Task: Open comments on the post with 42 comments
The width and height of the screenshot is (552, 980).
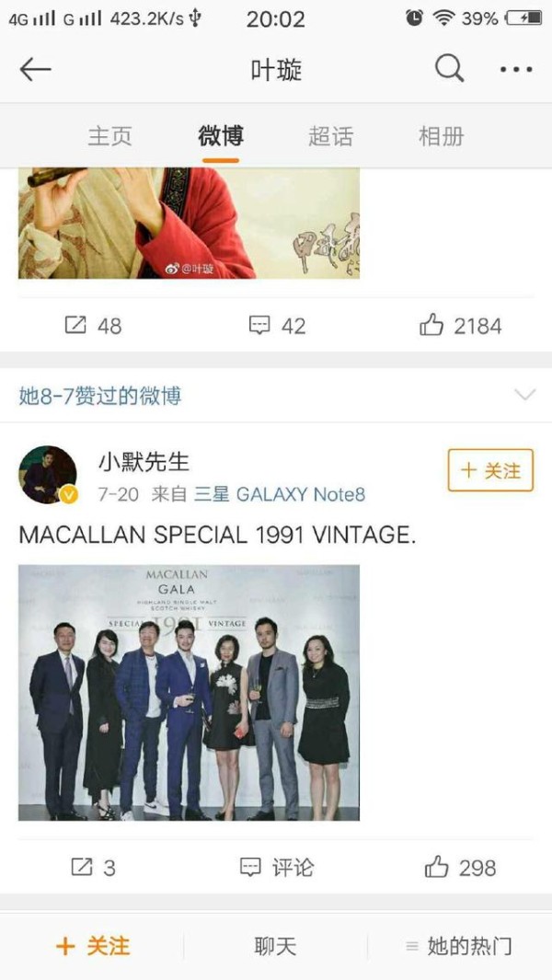Action: point(277,326)
